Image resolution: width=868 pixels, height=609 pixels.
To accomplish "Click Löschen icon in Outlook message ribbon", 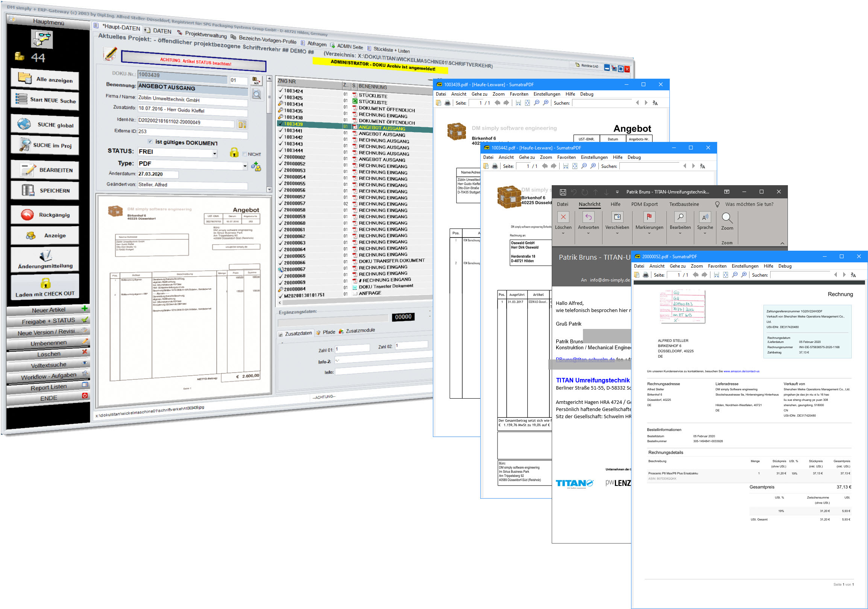I will (x=563, y=217).
